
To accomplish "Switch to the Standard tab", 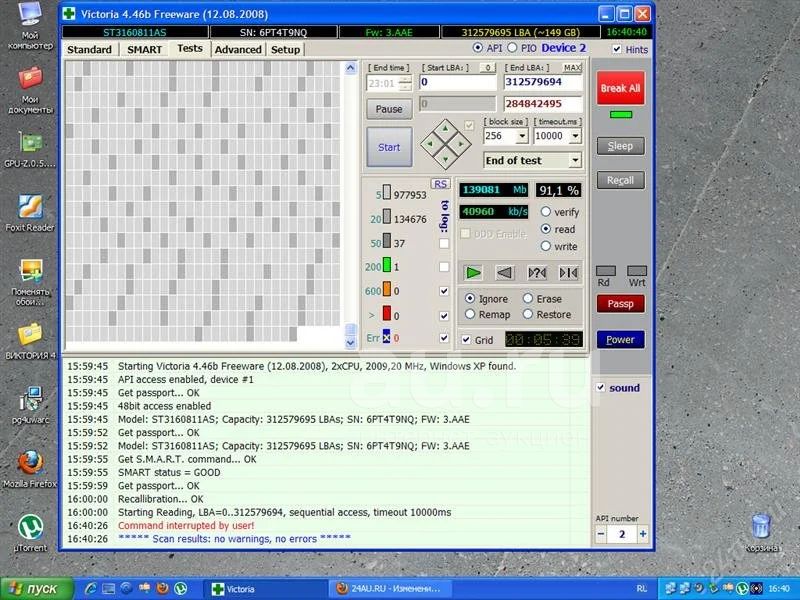I will [x=89, y=49].
